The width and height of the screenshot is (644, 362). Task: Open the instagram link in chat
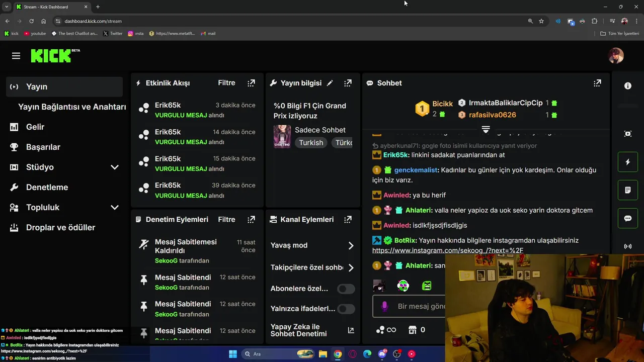click(x=448, y=250)
